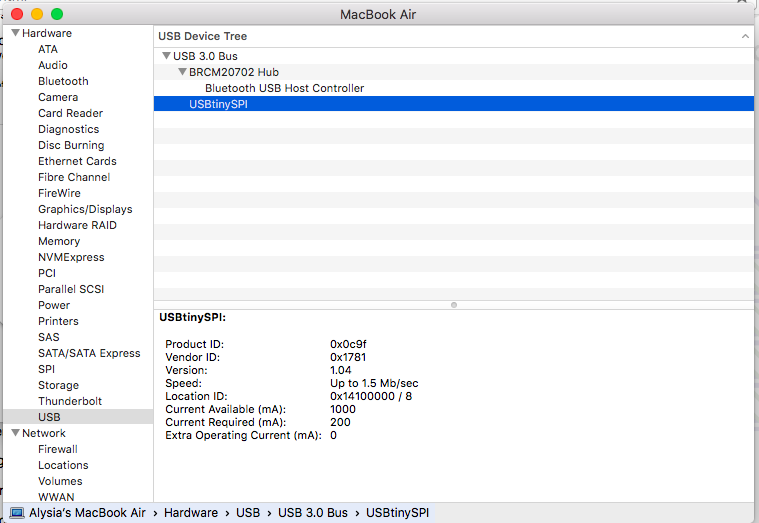Select the USB 3.0 Bus row
The height and width of the screenshot is (523, 759).
click(454, 56)
